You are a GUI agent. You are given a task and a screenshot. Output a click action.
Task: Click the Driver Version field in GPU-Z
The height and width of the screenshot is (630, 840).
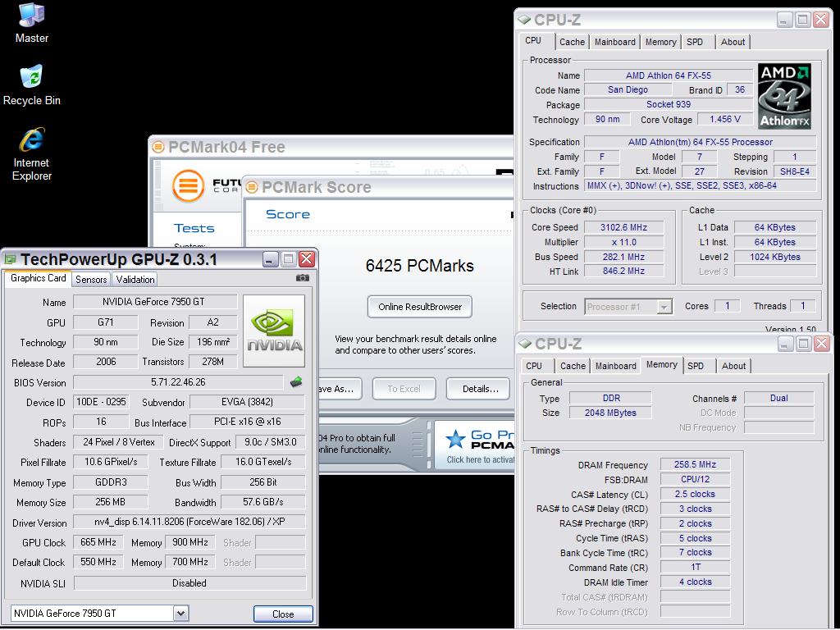click(189, 522)
